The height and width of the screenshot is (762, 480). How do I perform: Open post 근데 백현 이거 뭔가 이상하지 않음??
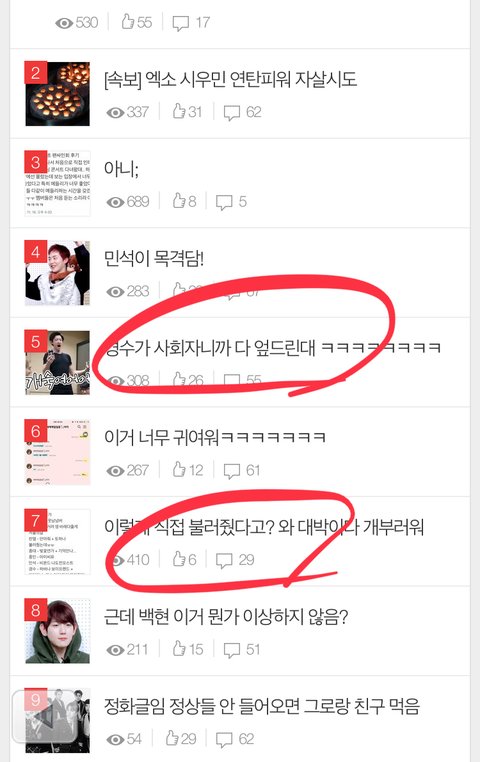point(226,617)
